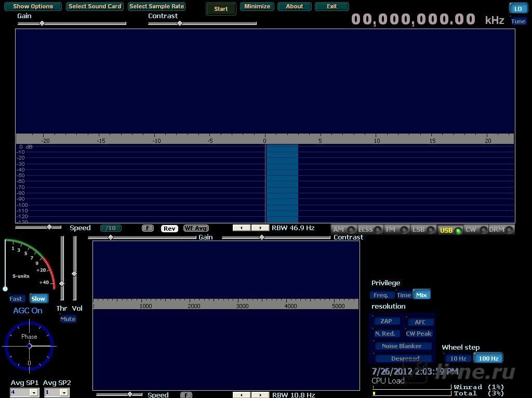Start the receiver with Start button
532x398 pixels.
(221, 9)
